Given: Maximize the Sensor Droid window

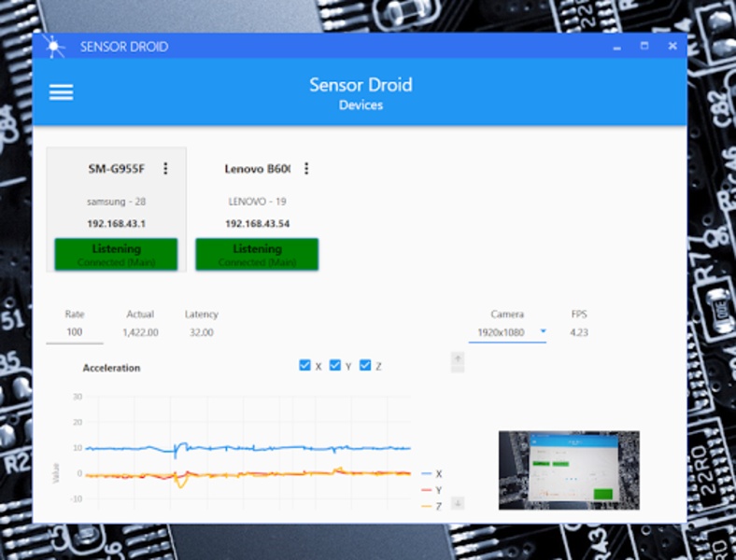Looking at the screenshot, I should tap(644, 46).
